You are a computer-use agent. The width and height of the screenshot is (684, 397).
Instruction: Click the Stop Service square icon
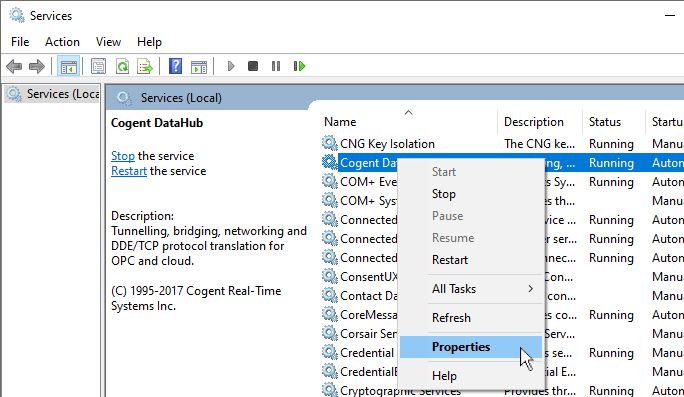click(253, 66)
